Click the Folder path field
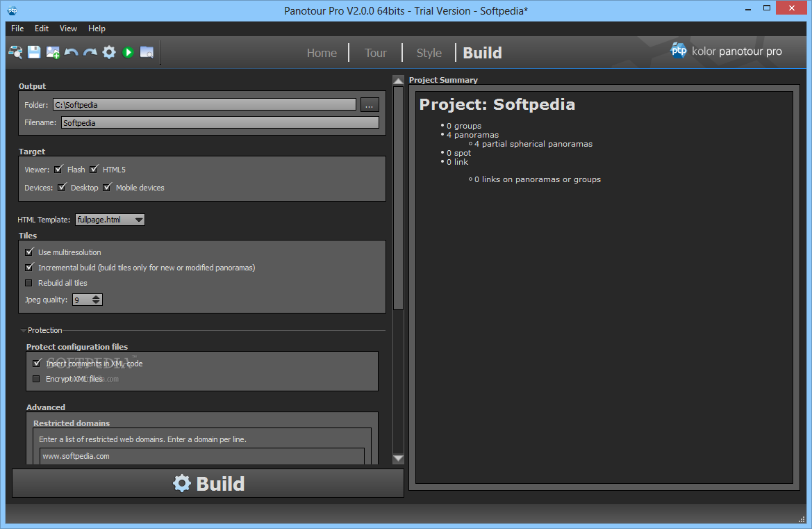 [x=204, y=105]
